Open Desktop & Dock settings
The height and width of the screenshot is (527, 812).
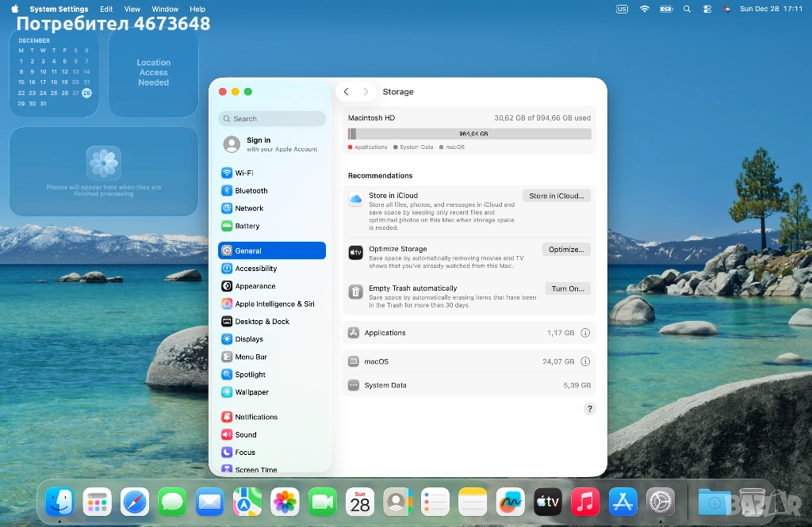click(262, 322)
